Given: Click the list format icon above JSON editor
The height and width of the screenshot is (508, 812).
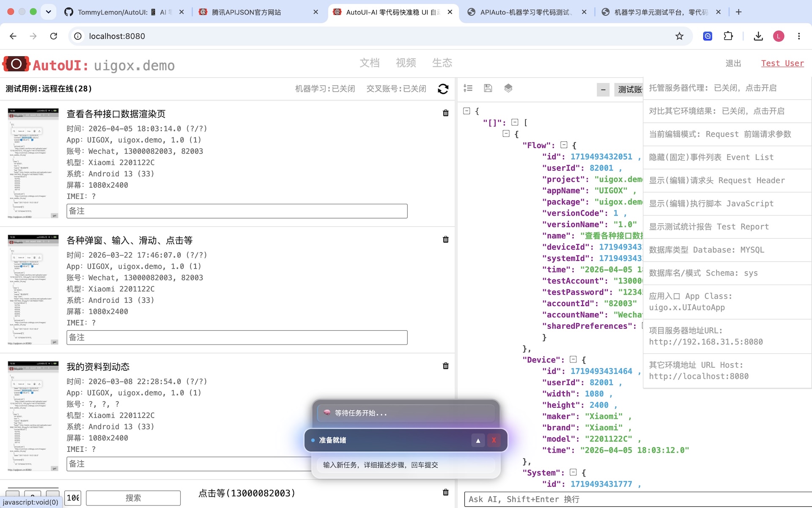Looking at the screenshot, I should pyautogui.click(x=468, y=88).
